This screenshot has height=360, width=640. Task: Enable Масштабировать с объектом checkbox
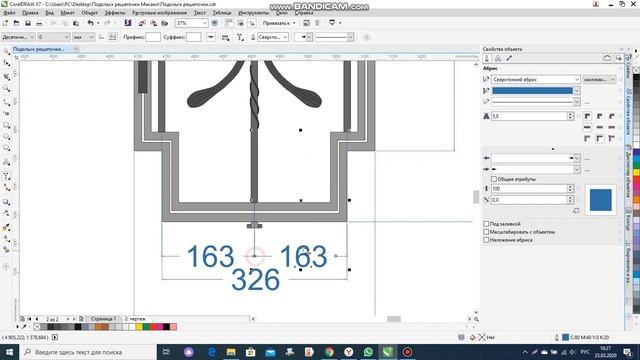(486, 232)
